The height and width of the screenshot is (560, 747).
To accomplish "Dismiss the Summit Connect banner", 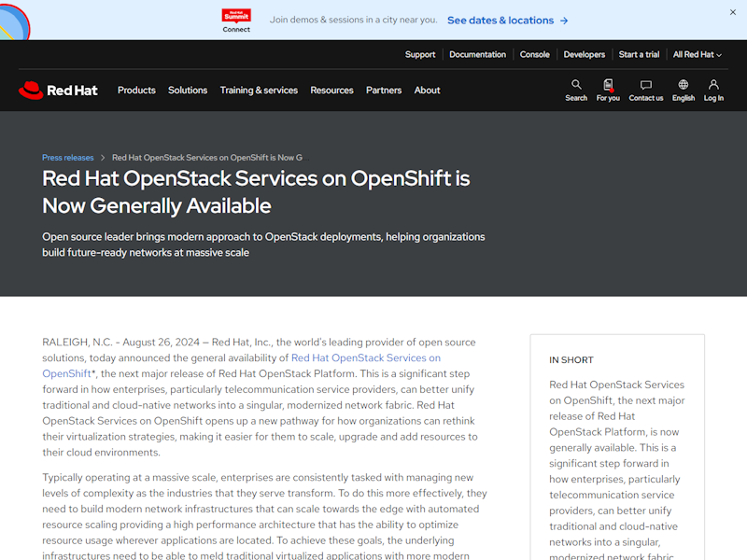I will tap(731, 12).
